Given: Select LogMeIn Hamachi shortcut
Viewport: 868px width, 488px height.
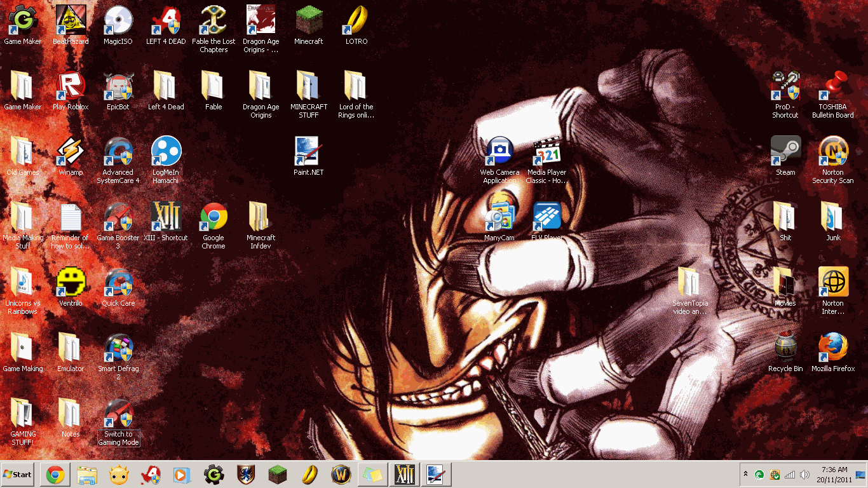Looking at the screenshot, I should click(x=166, y=152).
